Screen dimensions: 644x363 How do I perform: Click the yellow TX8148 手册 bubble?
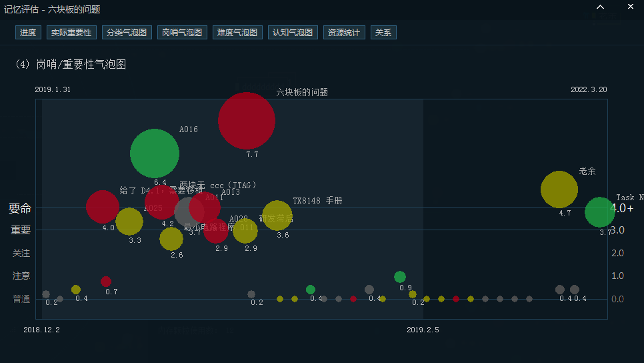click(277, 215)
